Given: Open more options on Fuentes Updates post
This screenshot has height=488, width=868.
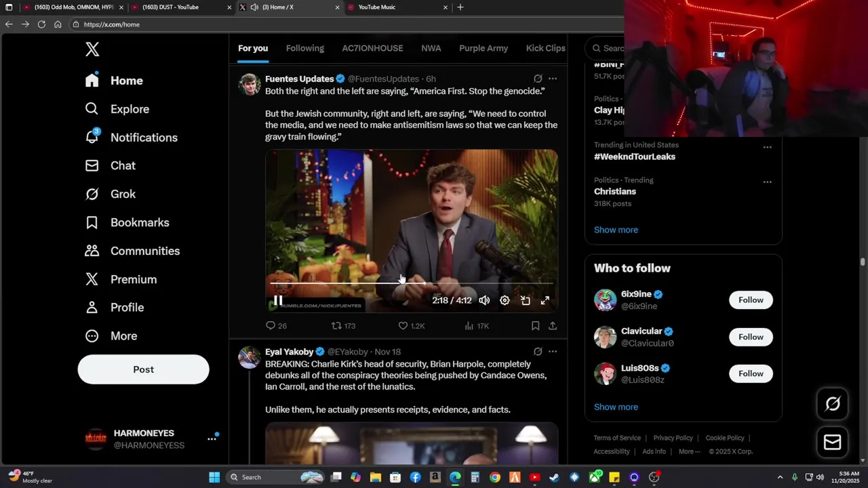Looking at the screenshot, I should (553, 79).
